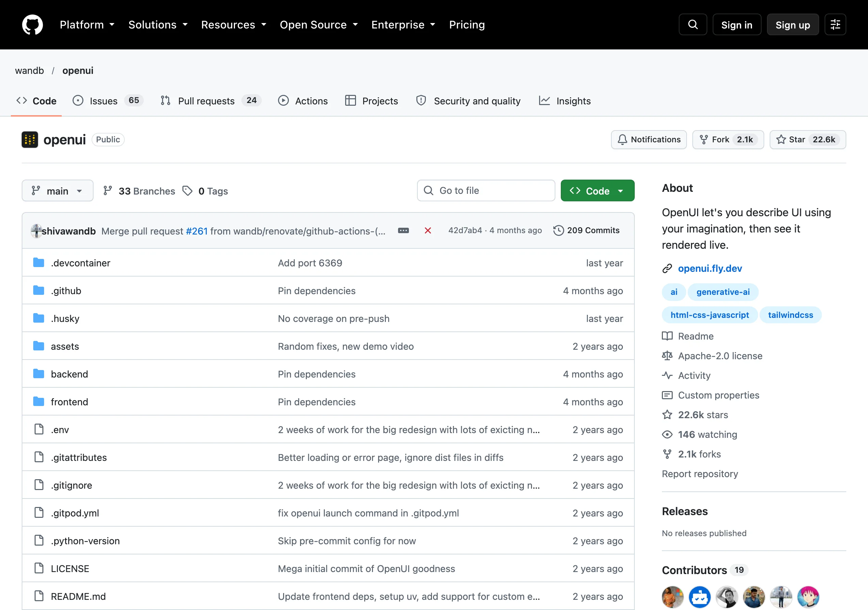Expand the Platform menu
The image size is (868, 610).
(87, 24)
